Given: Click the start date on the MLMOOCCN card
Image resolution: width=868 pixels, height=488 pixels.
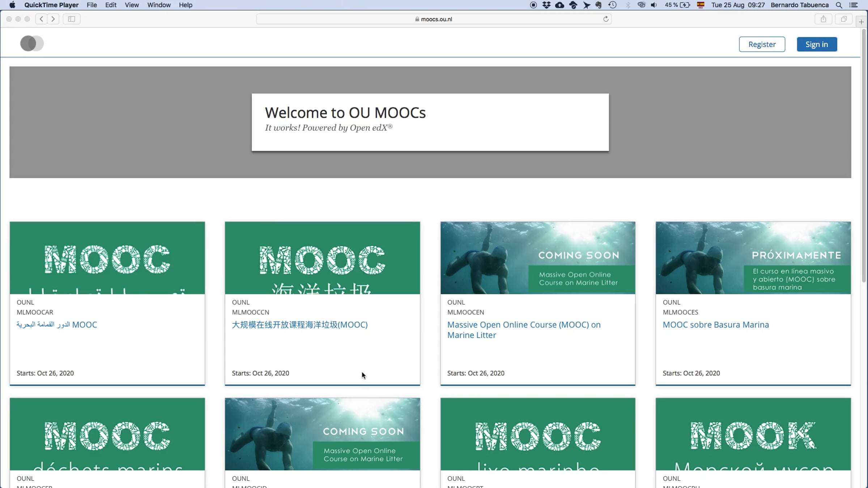Looking at the screenshot, I should (x=260, y=373).
